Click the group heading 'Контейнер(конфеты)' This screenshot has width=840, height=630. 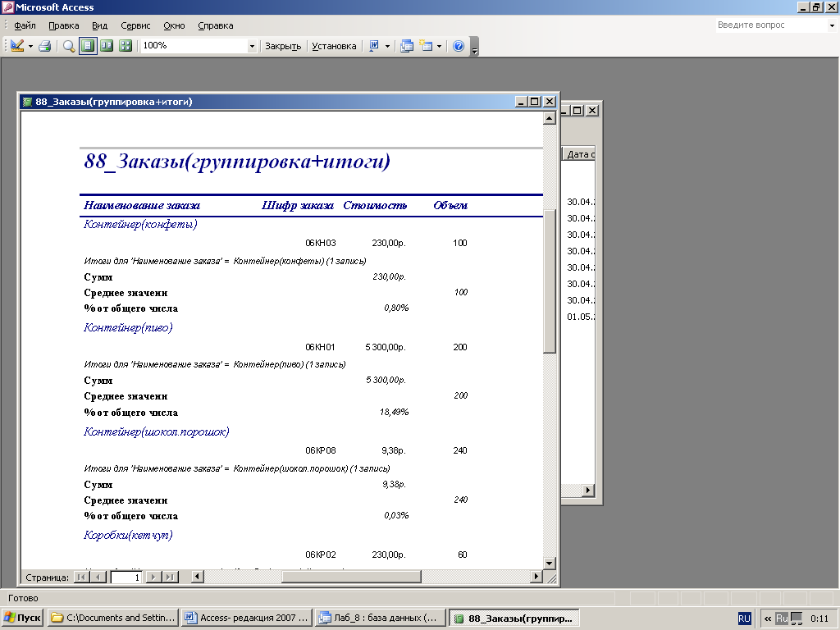[x=140, y=224]
